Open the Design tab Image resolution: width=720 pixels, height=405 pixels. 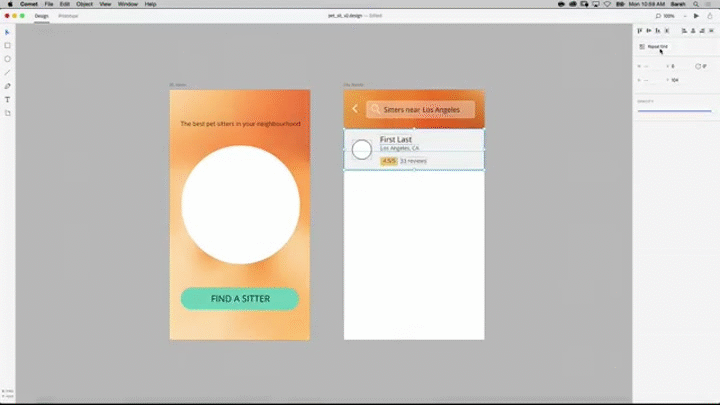click(x=41, y=16)
